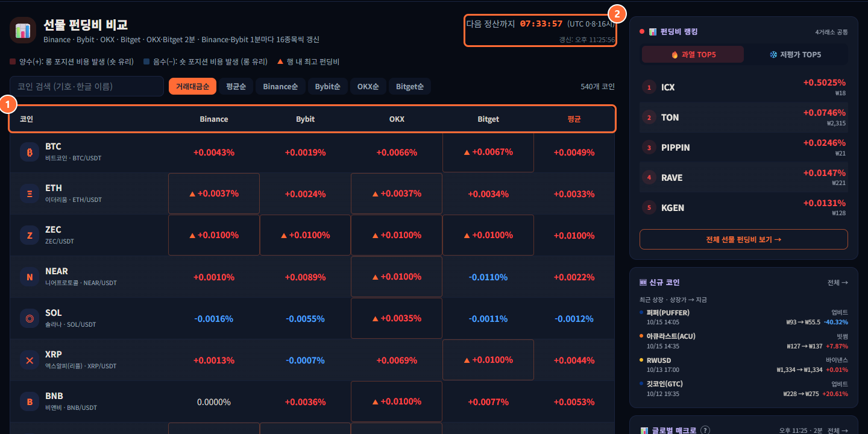
Task: Select KGEN in the funding ranking list
Action: (744, 207)
